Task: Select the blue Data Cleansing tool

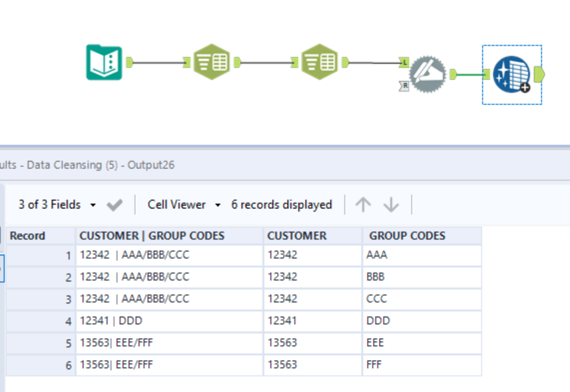Action: (x=511, y=75)
